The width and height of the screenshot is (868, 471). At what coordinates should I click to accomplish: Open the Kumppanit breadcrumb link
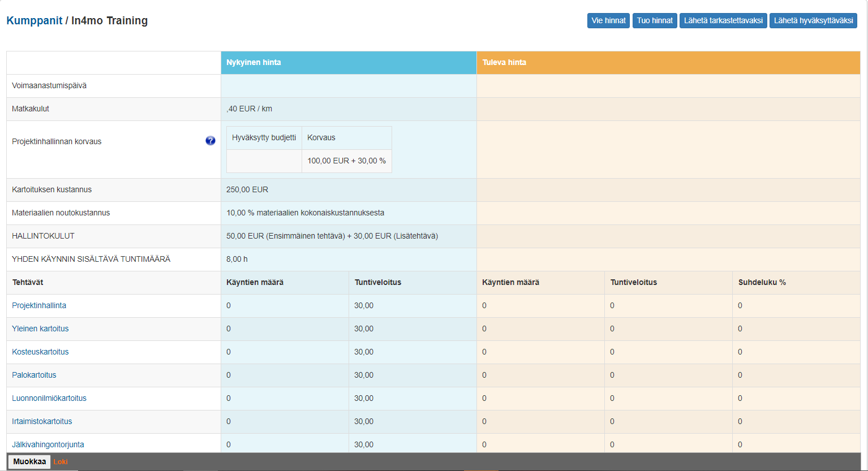(x=34, y=21)
